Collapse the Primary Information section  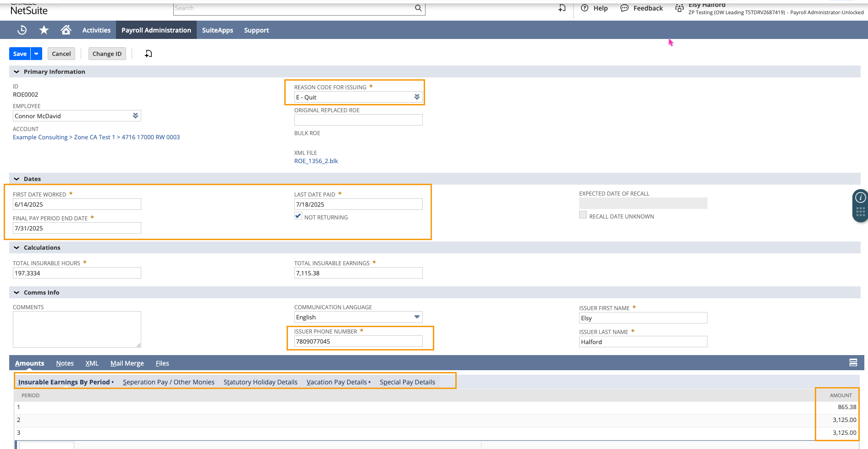pyautogui.click(x=17, y=72)
